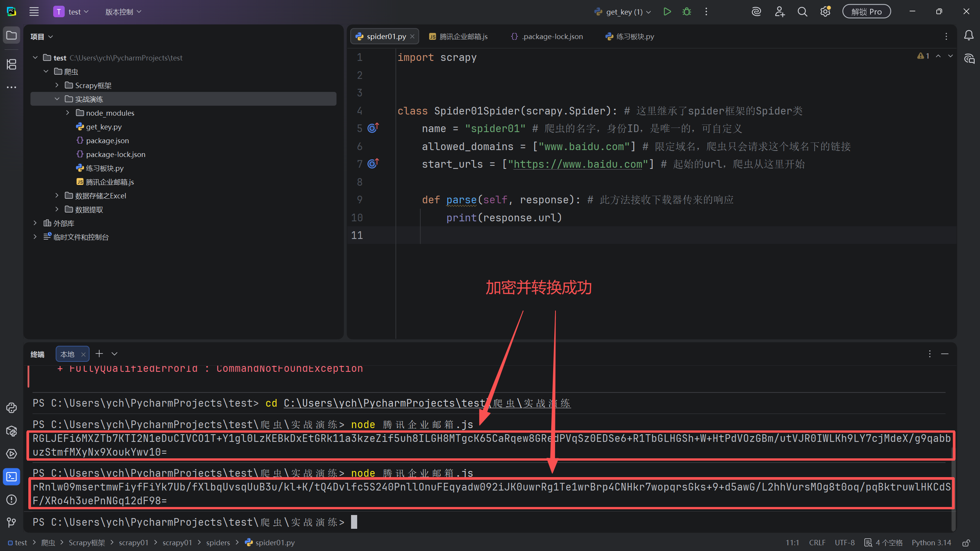Switch to 腾讯企业邮箱.js tab
Image resolution: width=980 pixels, height=551 pixels.
pyautogui.click(x=458, y=36)
